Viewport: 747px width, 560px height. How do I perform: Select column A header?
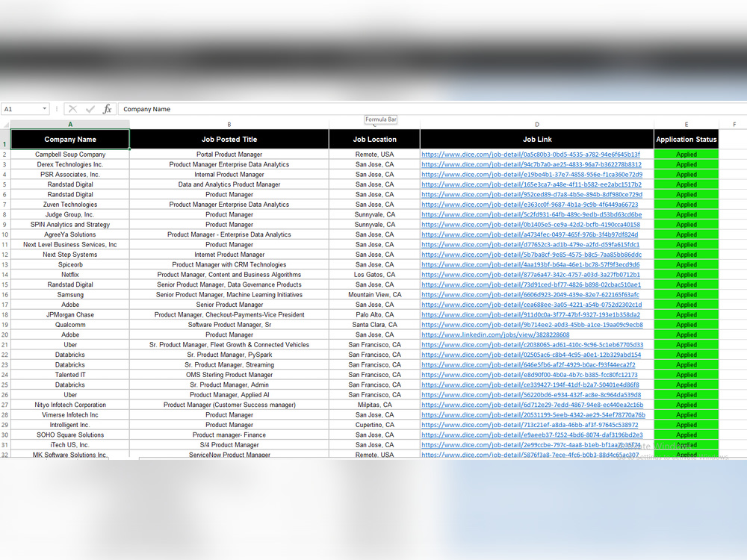pyautogui.click(x=70, y=124)
